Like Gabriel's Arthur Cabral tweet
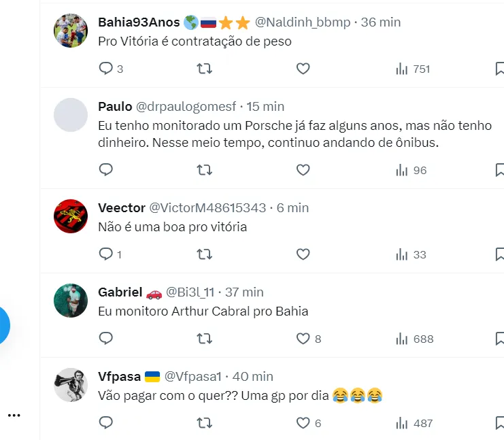 pos(303,339)
